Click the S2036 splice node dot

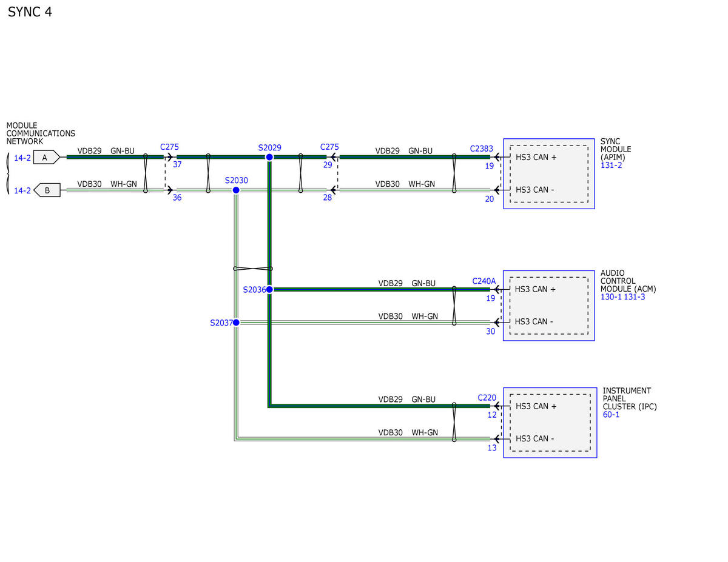[x=269, y=289]
